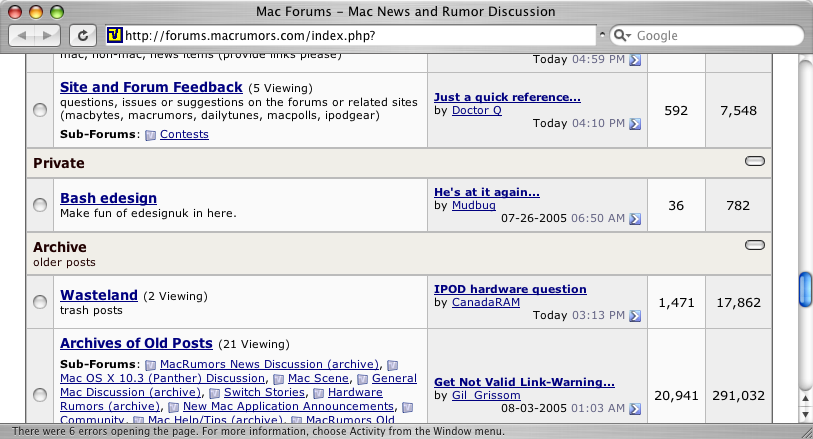The image size is (813, 439).
Task: View Doctor Q's profile
Action: point(476,110)
